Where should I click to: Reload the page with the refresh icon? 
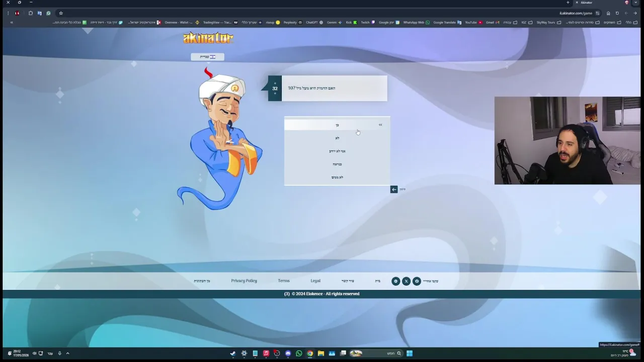617,13
